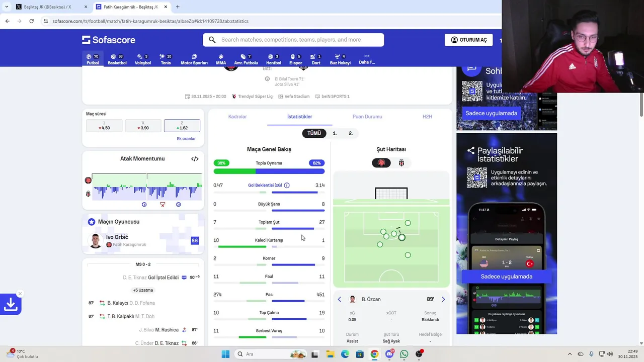Show Beşiktaş shots in shot map
The width and height of the screenshot is (644, 362).
[x=401, y=163]
